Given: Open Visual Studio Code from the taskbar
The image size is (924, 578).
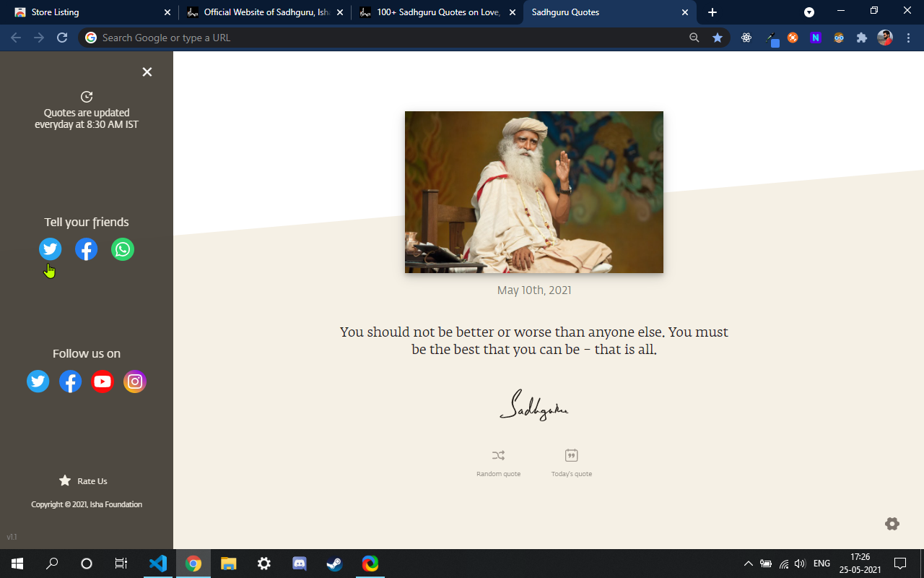Looking at the screenshot, I should (157, 563).
